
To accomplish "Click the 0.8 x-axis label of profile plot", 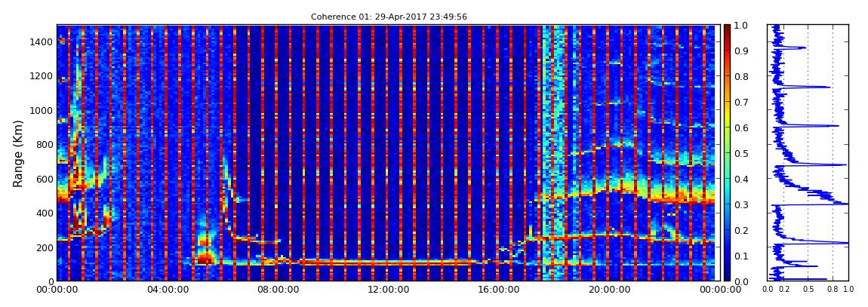I will tap(833, 290).
